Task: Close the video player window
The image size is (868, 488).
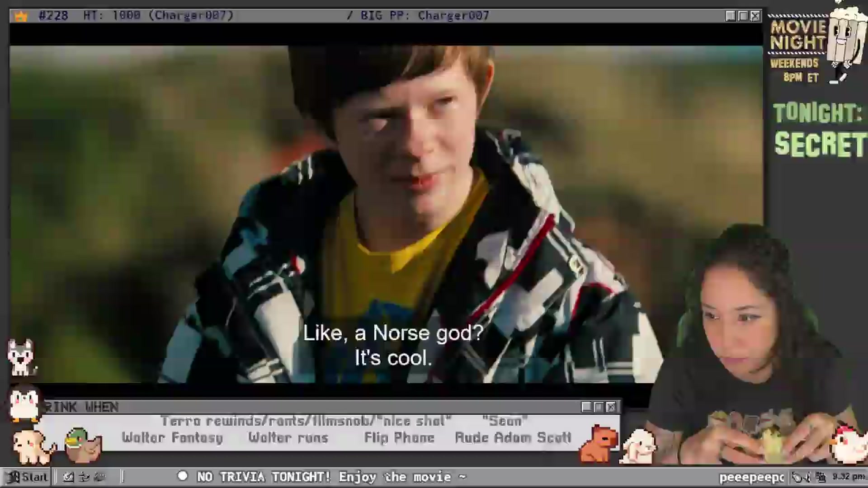Action: 755,16
